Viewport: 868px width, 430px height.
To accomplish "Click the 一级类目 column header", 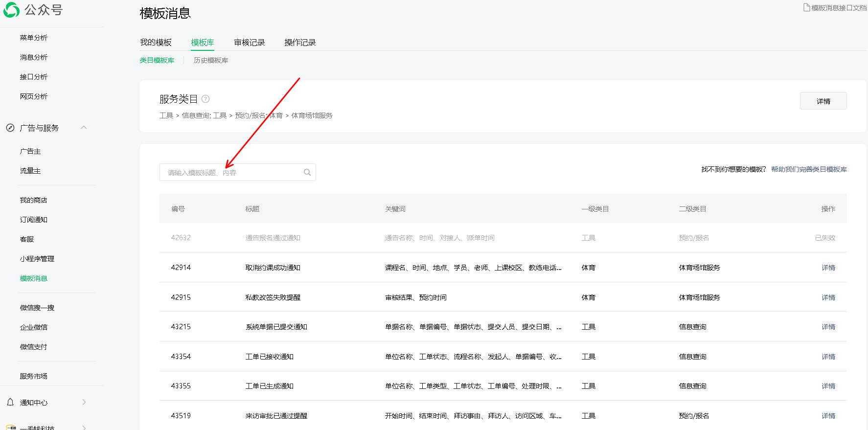I will click(x=595, y=209).
